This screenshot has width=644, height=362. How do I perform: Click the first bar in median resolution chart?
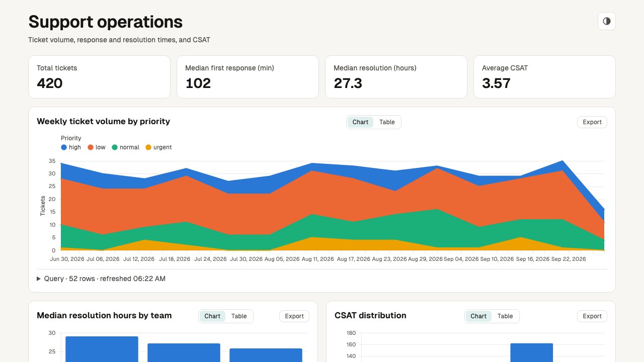pos(102,349)
